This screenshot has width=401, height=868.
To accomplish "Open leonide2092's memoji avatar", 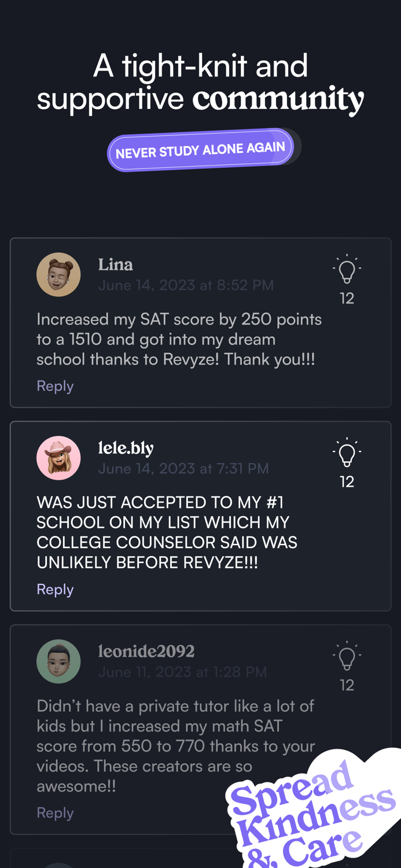I will coord(58,661).
